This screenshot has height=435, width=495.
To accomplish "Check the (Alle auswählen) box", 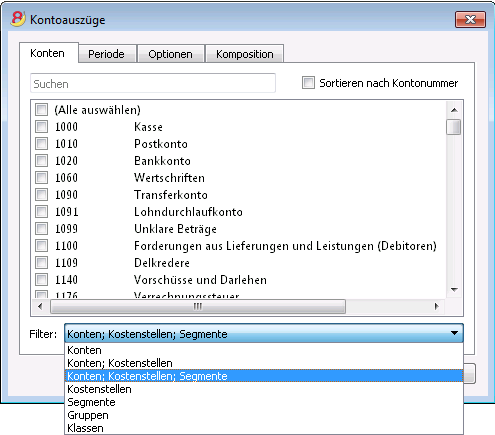I will tap(42, 110).
